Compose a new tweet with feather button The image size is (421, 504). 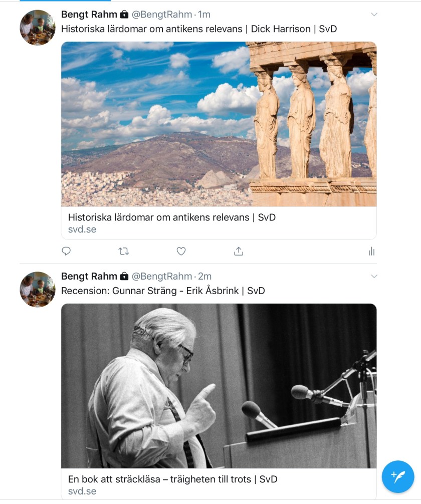click(397, 476)
